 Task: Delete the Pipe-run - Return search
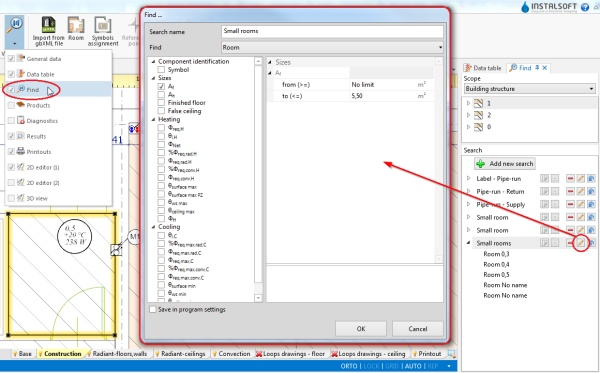point(570,192)
